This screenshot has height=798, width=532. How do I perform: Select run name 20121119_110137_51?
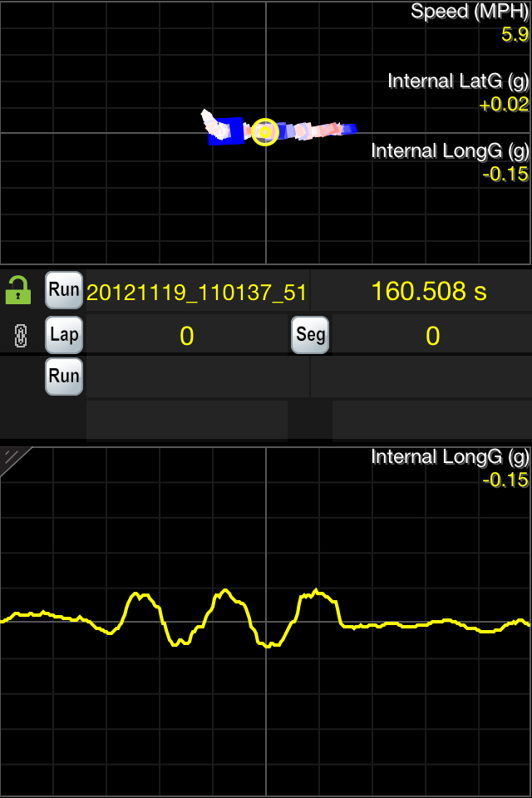tap(196, 292)
